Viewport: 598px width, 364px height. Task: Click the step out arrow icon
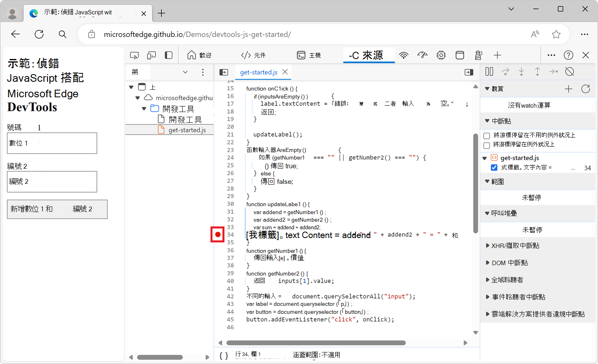coord(537,72)
